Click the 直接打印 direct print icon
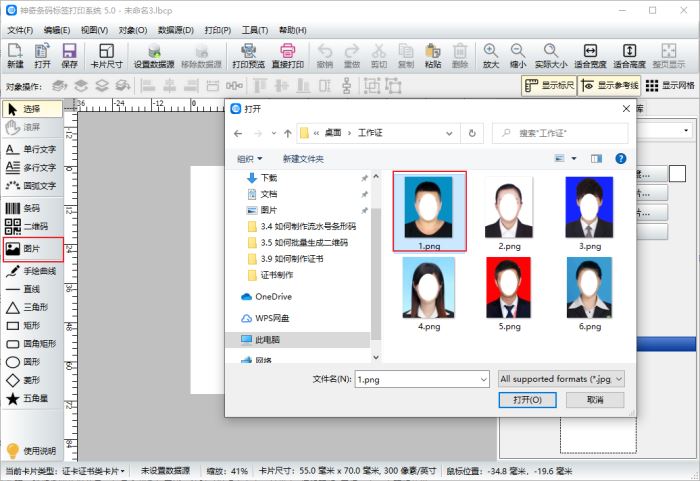The image size is (700, 481). (288, 55)
